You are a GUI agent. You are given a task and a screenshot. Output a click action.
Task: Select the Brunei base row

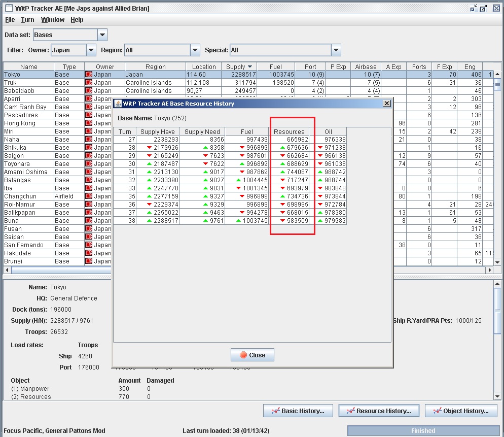coord(57,261)
